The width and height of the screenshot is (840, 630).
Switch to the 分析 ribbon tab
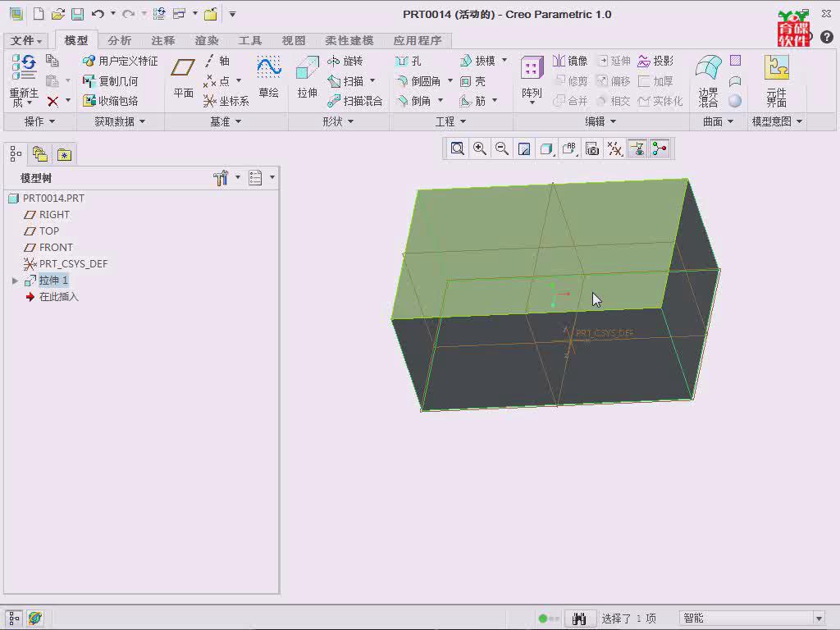(119, 41)
